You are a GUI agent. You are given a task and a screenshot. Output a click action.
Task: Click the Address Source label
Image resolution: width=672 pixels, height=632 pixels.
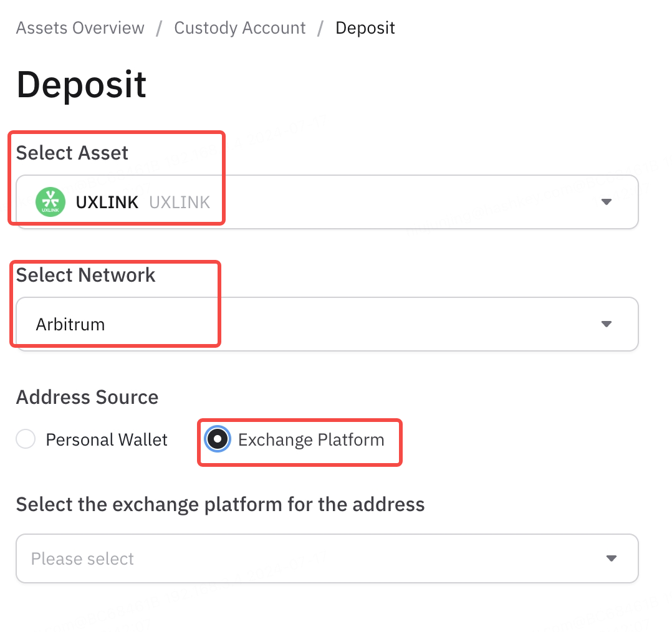87,397
